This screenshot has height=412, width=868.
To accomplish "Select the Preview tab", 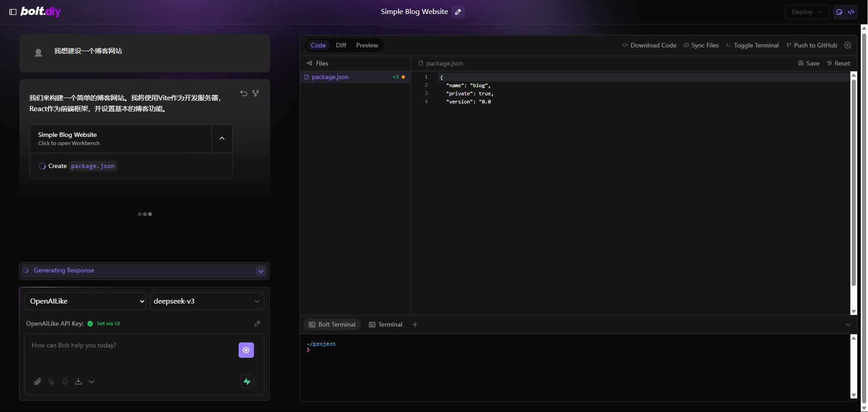I will click(367, 45).
